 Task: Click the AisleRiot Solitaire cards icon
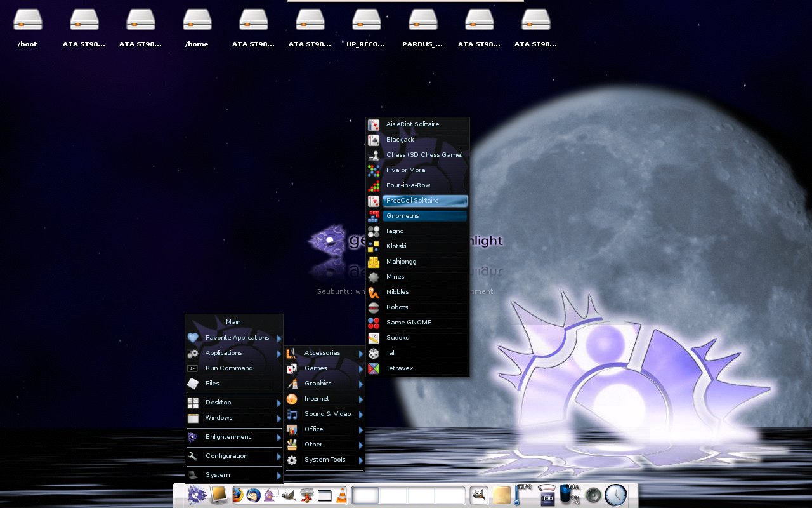[374, 124]
